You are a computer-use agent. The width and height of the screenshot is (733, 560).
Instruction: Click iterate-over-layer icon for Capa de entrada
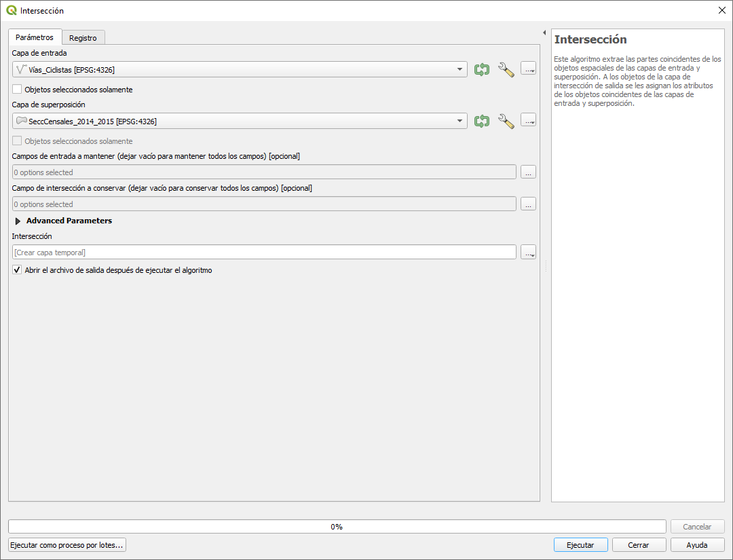point(481,70)
